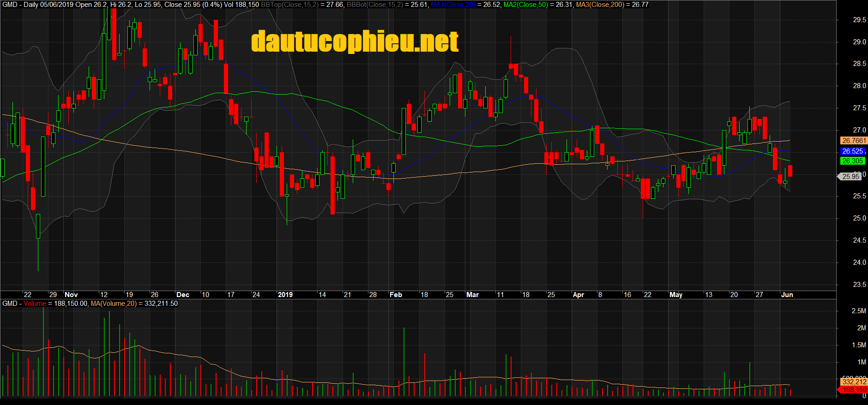Image resolution: width=868 pixels, height=405 pixels.
Task: Select the MA3(Close,200) = 26.77 legend text
Action: point(612,5)
